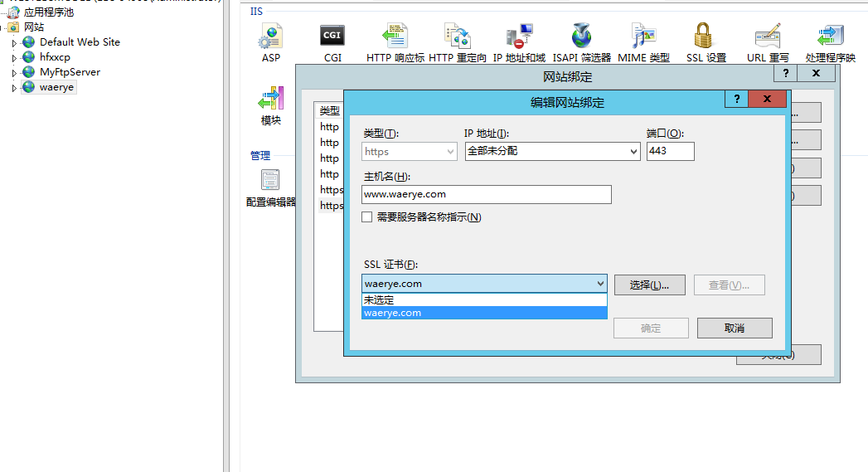The image size is (868, 472).
Task: Click the View (查看) certificate button
Action: (729, 285)
